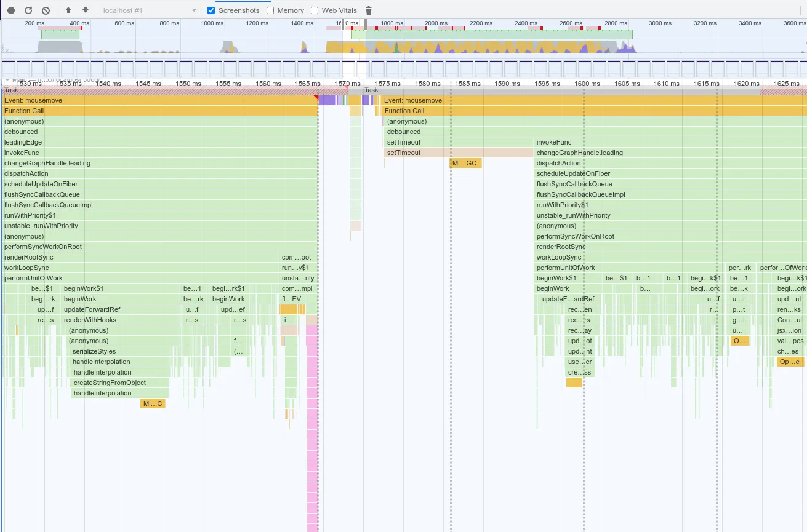Select the 'rec…rs' entry
The image size is (807, 532).
click(580, 320)
